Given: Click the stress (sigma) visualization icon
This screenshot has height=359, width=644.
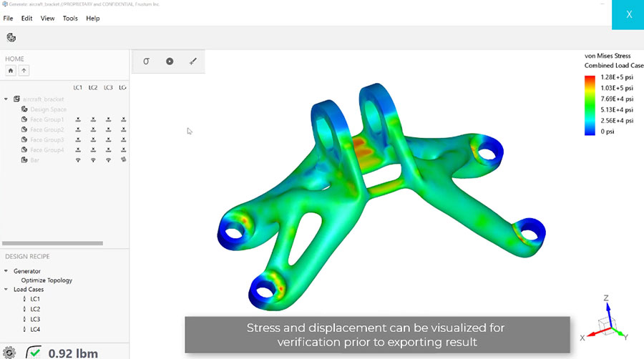Looking at the screenshot, I should (146, 62).
